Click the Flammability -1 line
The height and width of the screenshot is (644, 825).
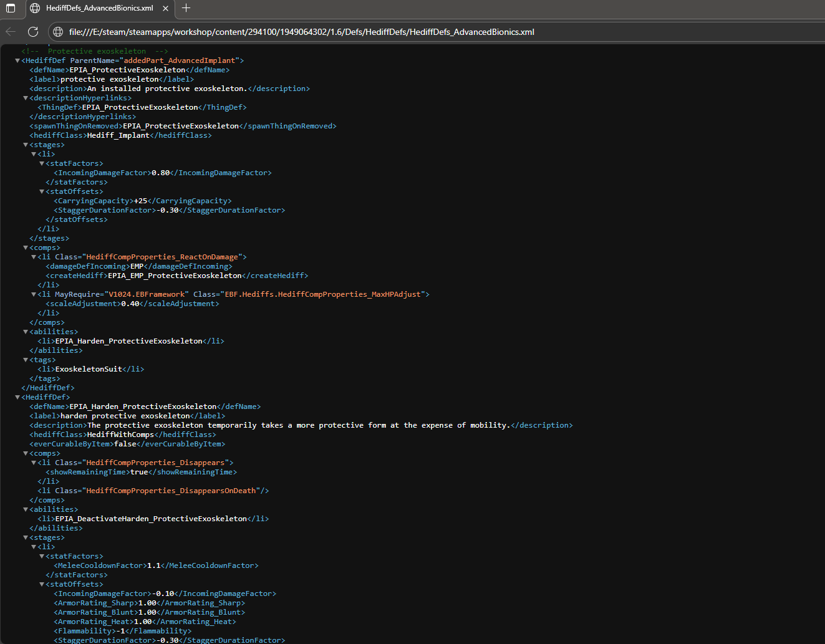(123, 631)
